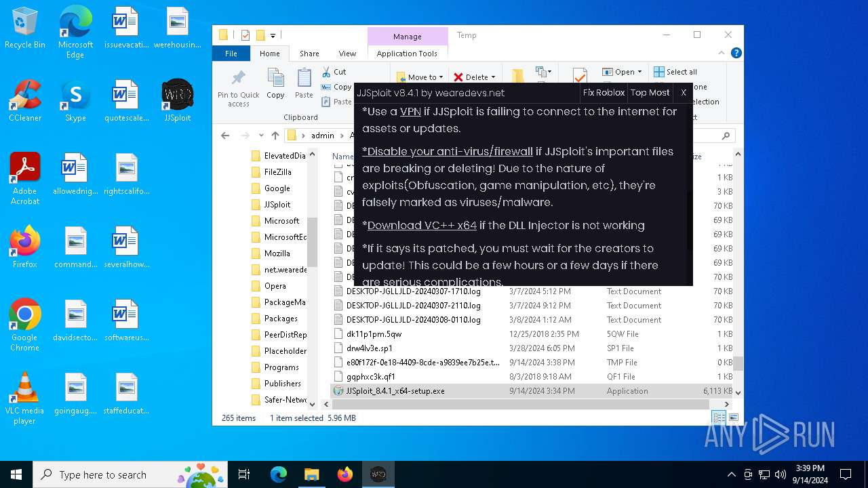Select the Google folder in tree
This screenshot has height=488, width=868.
[277, 188]
